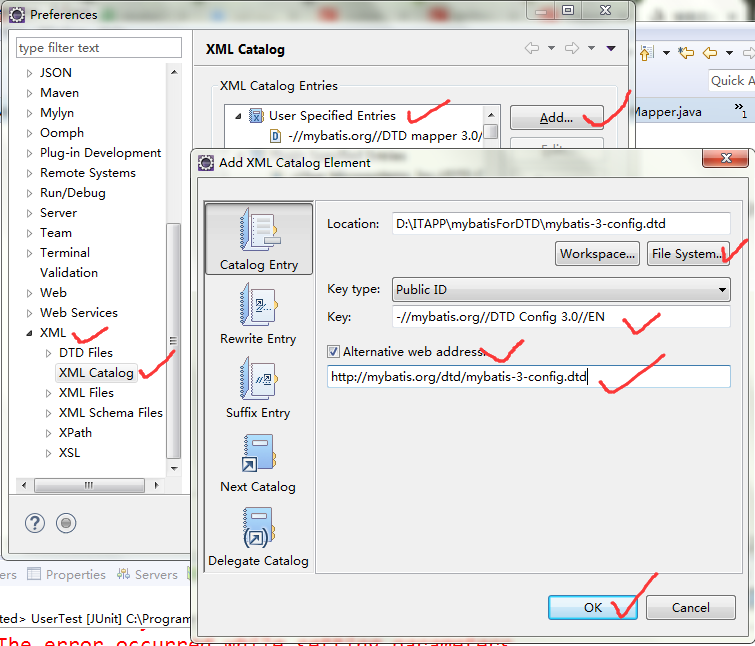Select the Delegate Catalog icon
Image resolution: width=755 pixels, height=646 pixels.
click(259, 528)
